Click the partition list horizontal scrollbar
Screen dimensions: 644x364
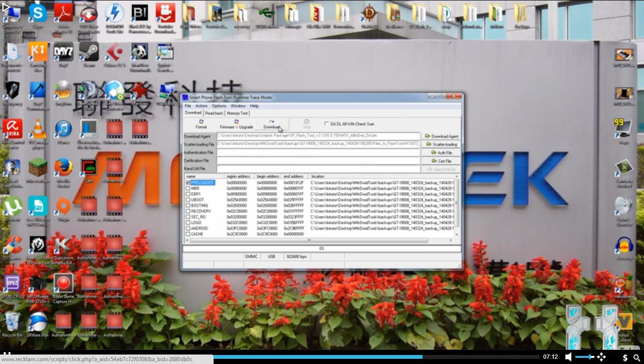(x=319, y=240)
